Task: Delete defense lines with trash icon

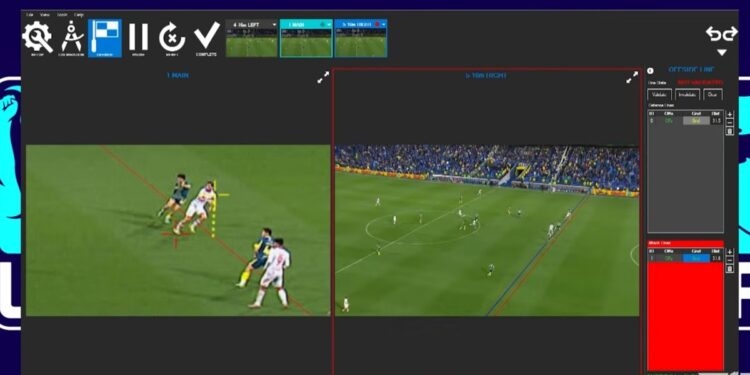Action: click(x=729, y=132)
